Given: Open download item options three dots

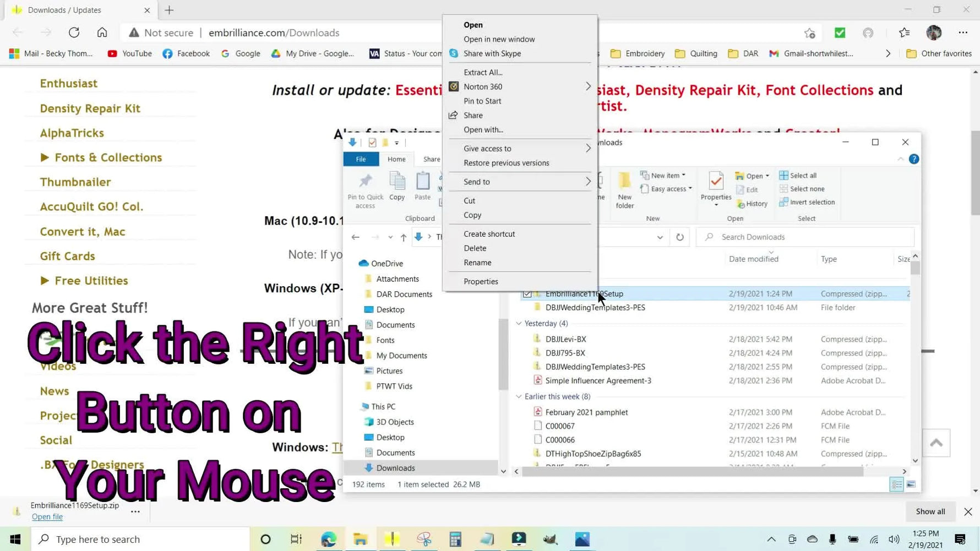Looking at the screenshot, I should tap(135, 512).
